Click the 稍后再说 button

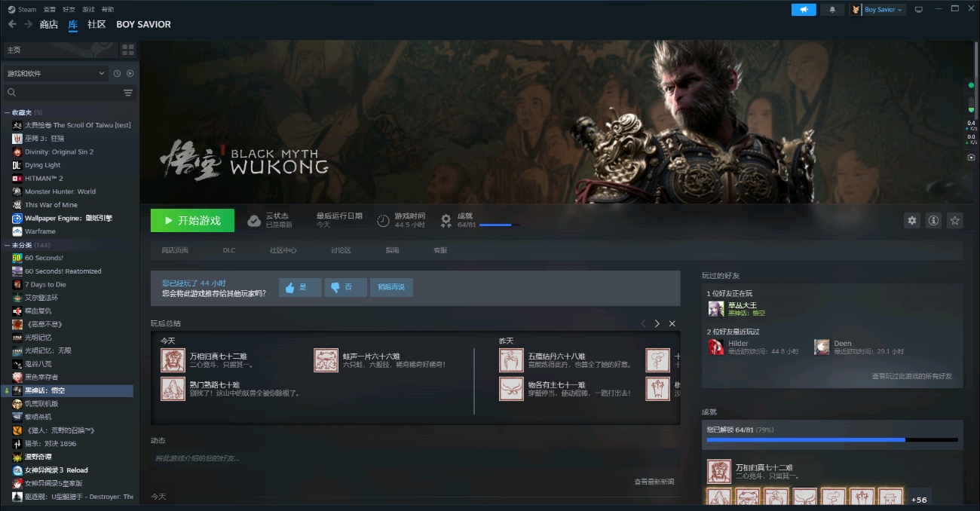[x=391, y=287]
